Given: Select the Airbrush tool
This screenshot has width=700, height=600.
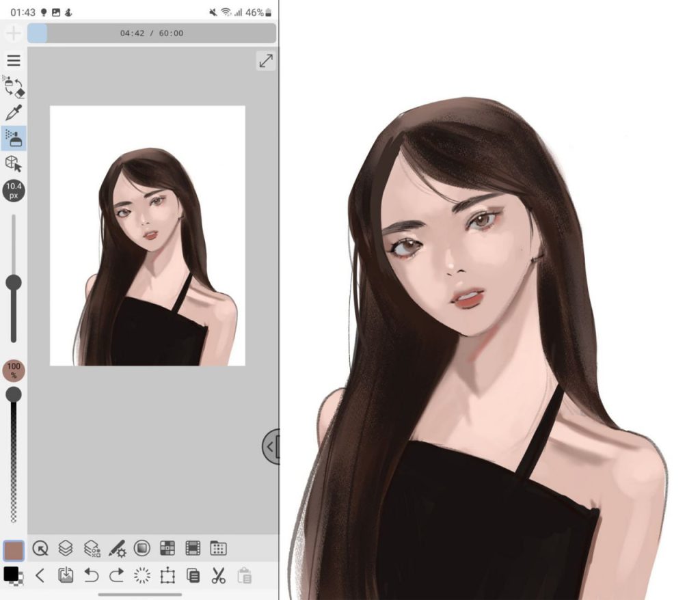Looking at the screenshot, I should (x=14, y=138).
